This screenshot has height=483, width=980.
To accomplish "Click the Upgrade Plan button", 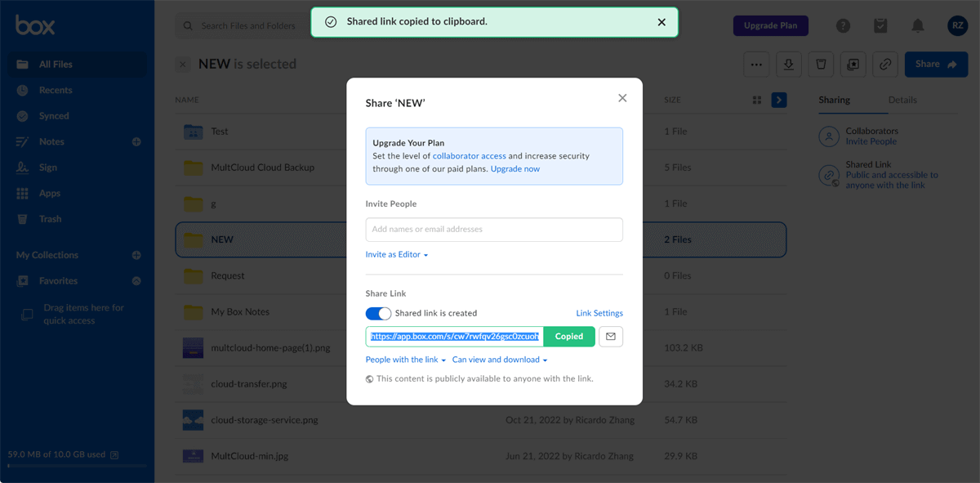I will (770, 25).
